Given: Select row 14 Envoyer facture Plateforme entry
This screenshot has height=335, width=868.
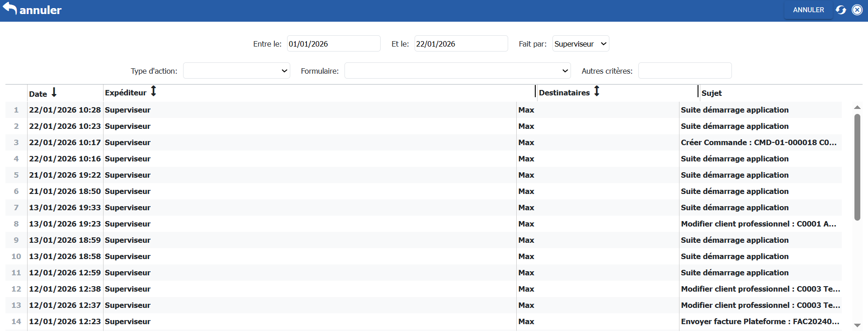Looking at the screenshot, I should point(759,321).
